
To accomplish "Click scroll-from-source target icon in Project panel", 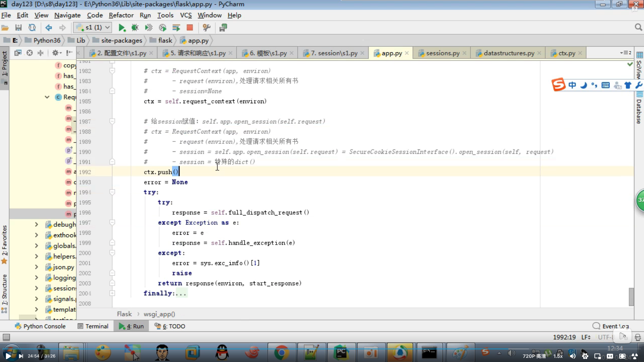I will pyautogui.click(x=30, y=53).
